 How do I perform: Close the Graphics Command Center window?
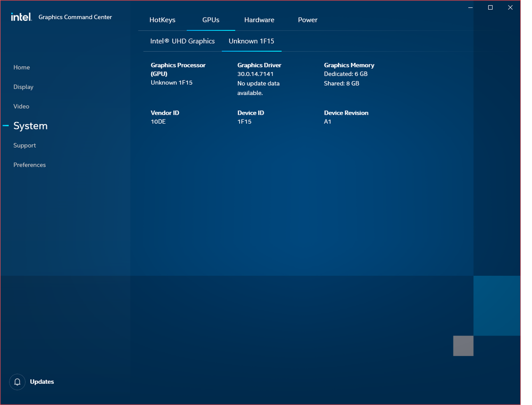[510, 7]
